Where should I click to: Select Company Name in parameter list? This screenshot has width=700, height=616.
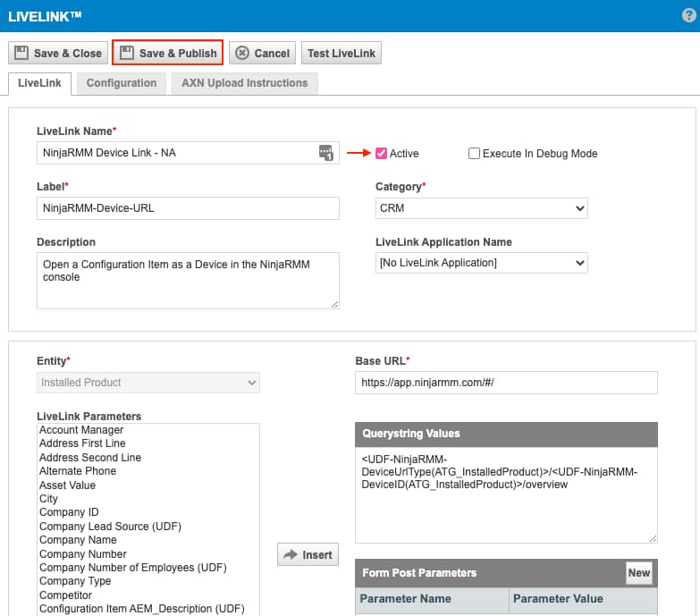78,540
